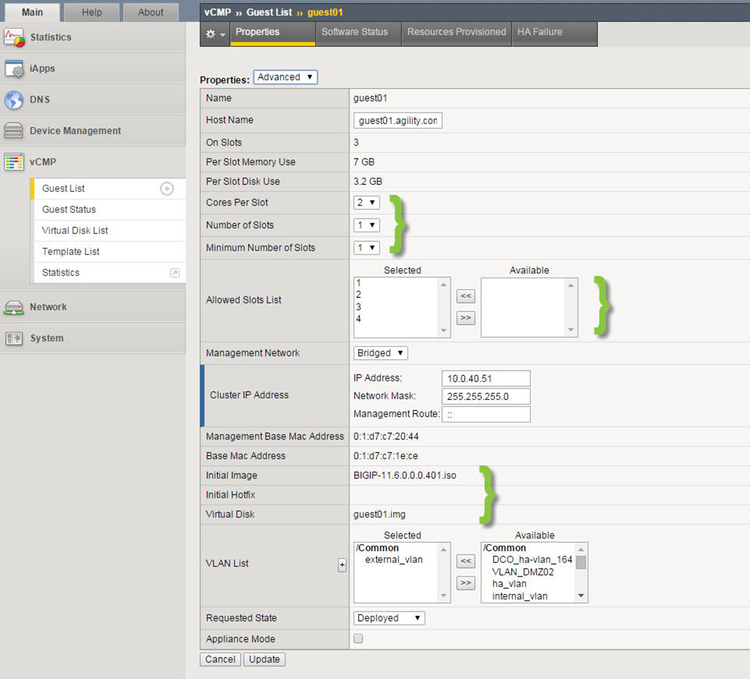The image size is (750, 679).
Task: Click the plus icon beside Guest List
Action: pyautogui.click(x=167, y=189)
